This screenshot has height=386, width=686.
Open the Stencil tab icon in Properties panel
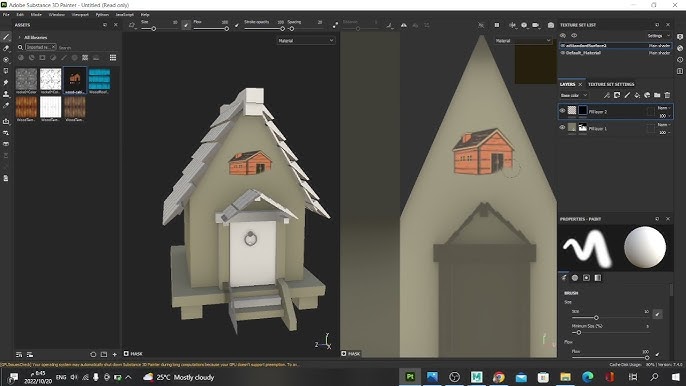tap(586, 278)
